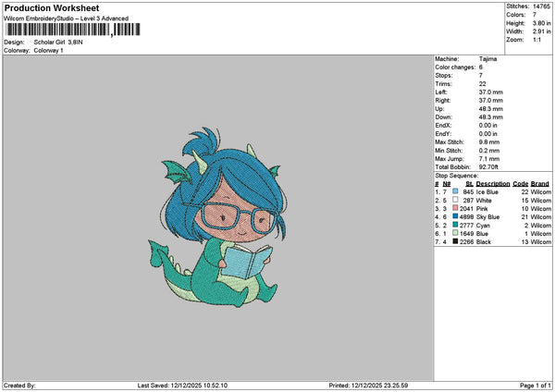Click the Total Bobbin value '92.70ft'
The height and width of the screenshot is (392, 555).
coord(488,167)
